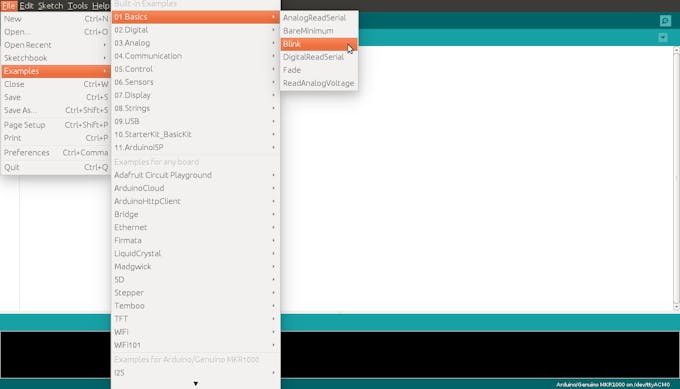The width and height of the screenshot is (680, 389).
Task: Show more examples with bottom arrow
Action: [x=196, y=383]
